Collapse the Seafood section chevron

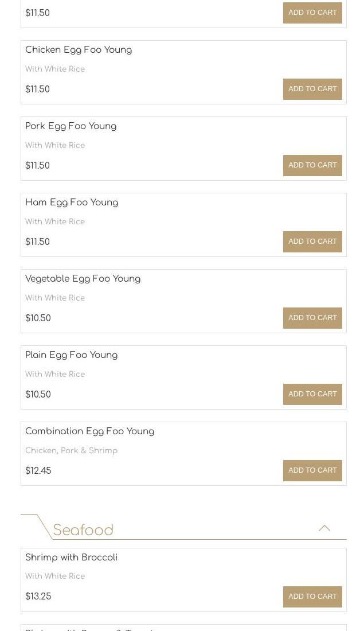point(324,528)
